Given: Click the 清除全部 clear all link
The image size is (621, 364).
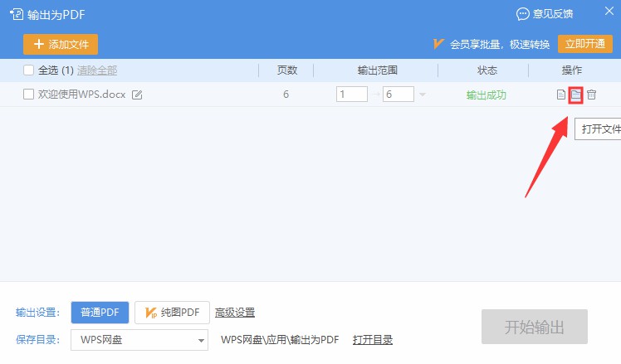Looking at the screenshot, I should [97, 70].
